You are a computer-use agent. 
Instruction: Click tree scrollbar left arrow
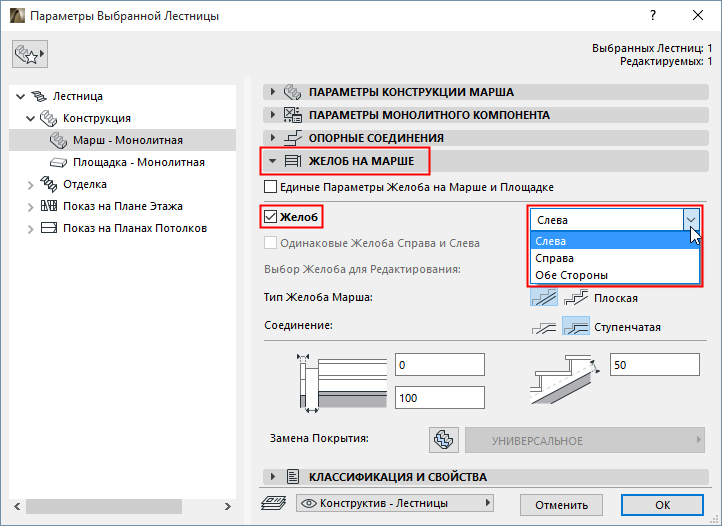coord(17,506)
